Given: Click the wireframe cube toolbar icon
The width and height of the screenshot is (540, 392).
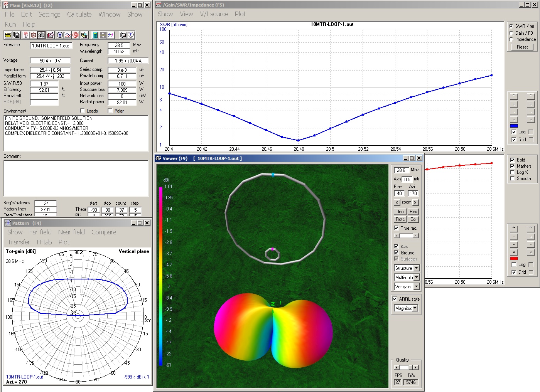Looking at the screenshot, I should [x=34, y=35].
